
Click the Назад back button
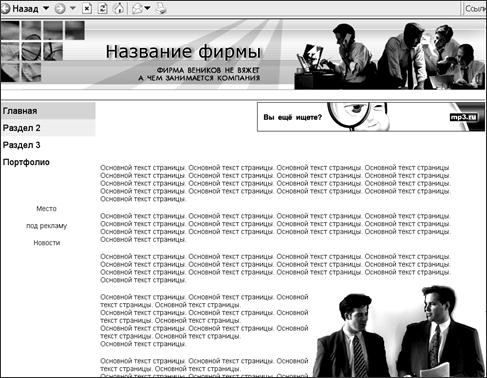click(19, 9)
